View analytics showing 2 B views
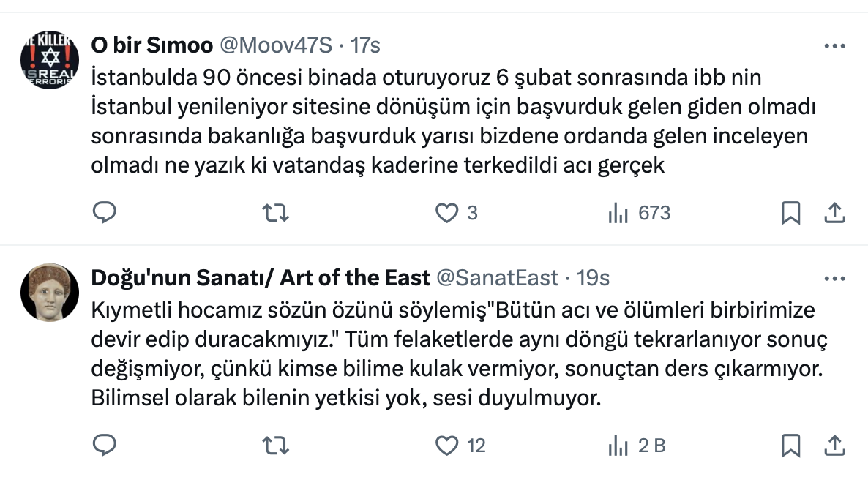 tap(618, 445)
